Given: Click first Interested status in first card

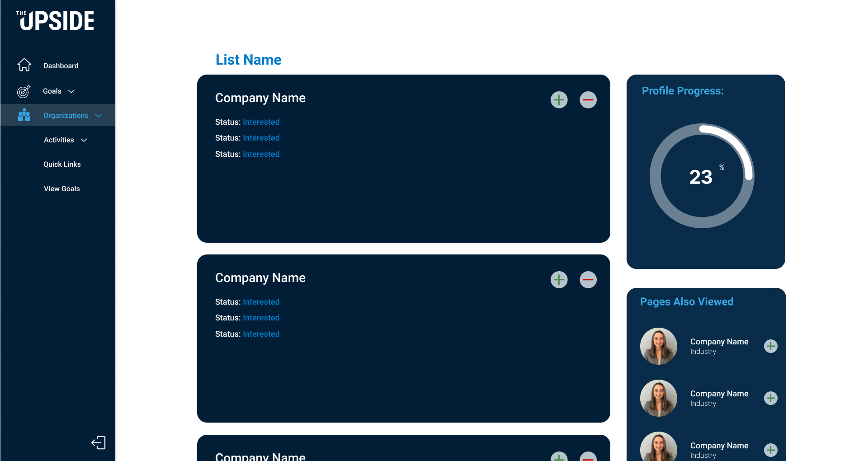Looking at the screenshot, I should click(261, 122).
